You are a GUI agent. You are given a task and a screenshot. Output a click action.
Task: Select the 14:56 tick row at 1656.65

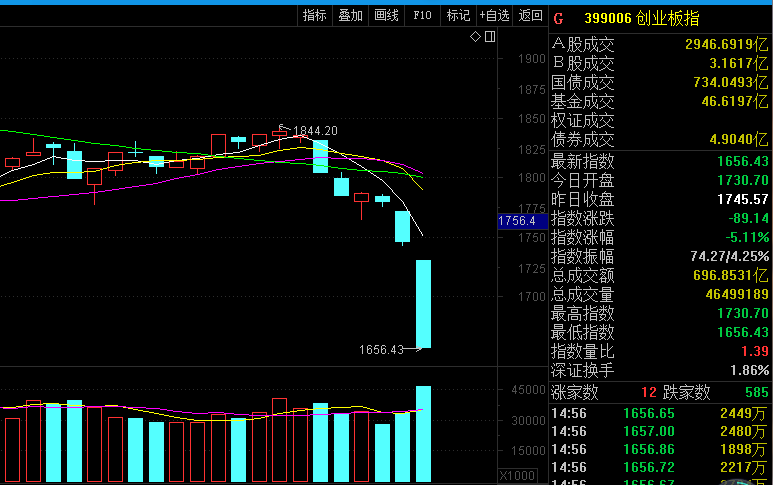coord(660,413)
